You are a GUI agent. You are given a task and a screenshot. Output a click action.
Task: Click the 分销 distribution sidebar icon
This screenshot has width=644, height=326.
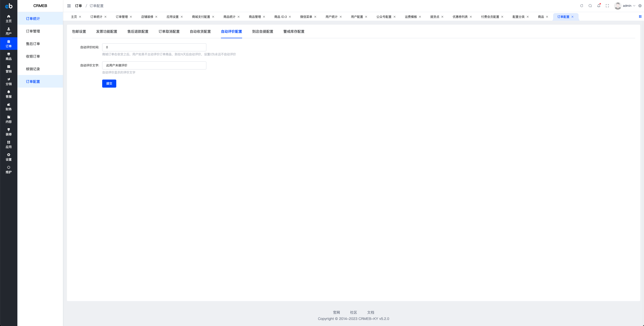tap(9, 81)
